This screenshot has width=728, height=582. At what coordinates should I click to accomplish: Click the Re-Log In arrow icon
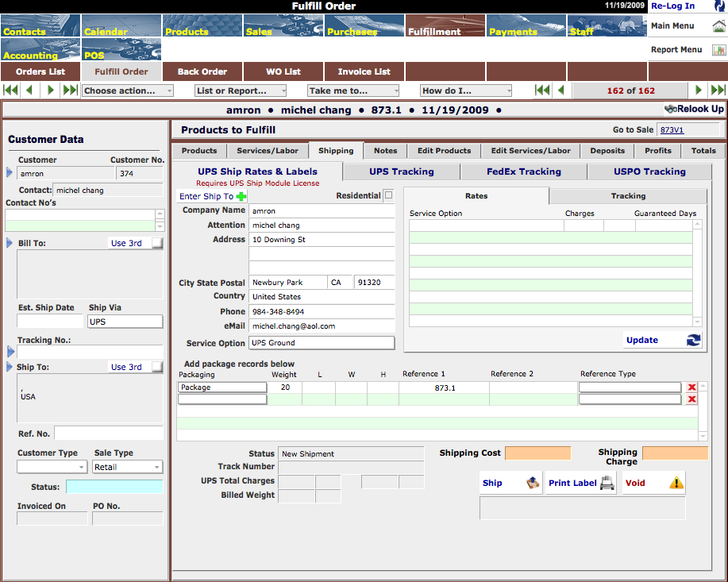718,6
